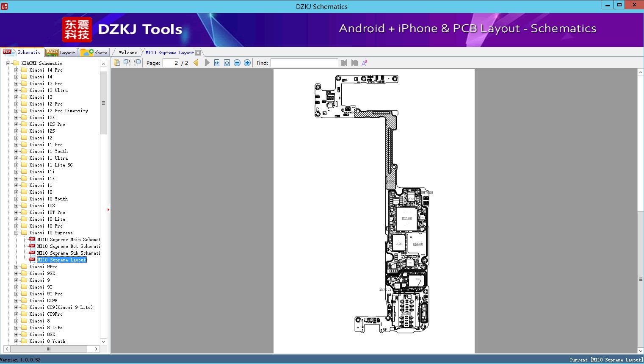Select MI10 Supreme Layout in tree
Viewport: 644px width, 364px height.
[x=61, y=260]
